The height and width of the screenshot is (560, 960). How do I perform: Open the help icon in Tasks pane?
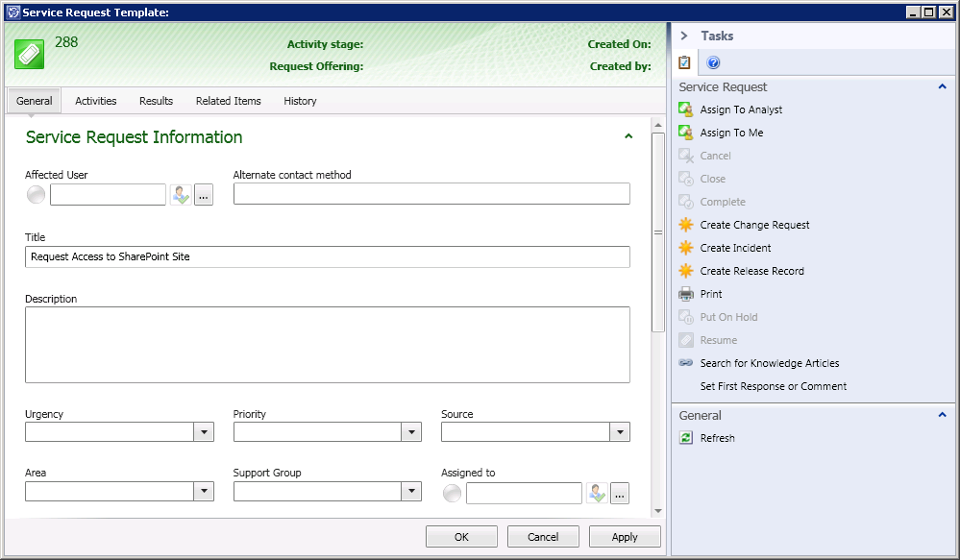click(x=713, y=63)
